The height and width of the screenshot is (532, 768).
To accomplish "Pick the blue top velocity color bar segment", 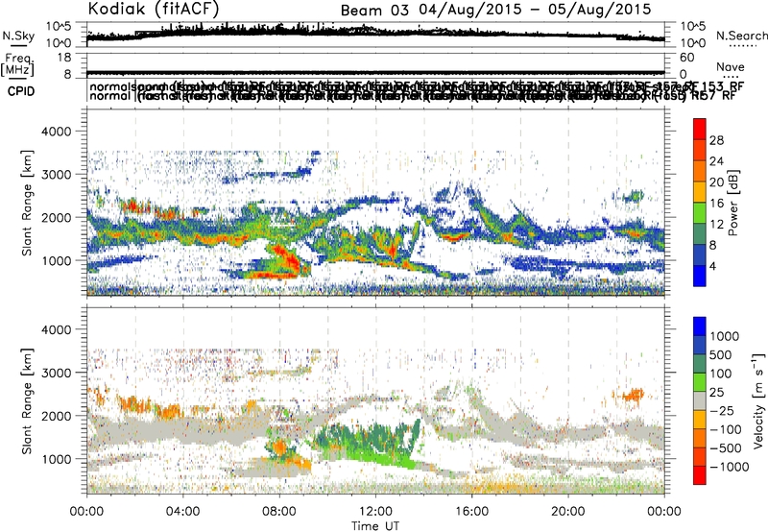I will (x=700, y=326).
